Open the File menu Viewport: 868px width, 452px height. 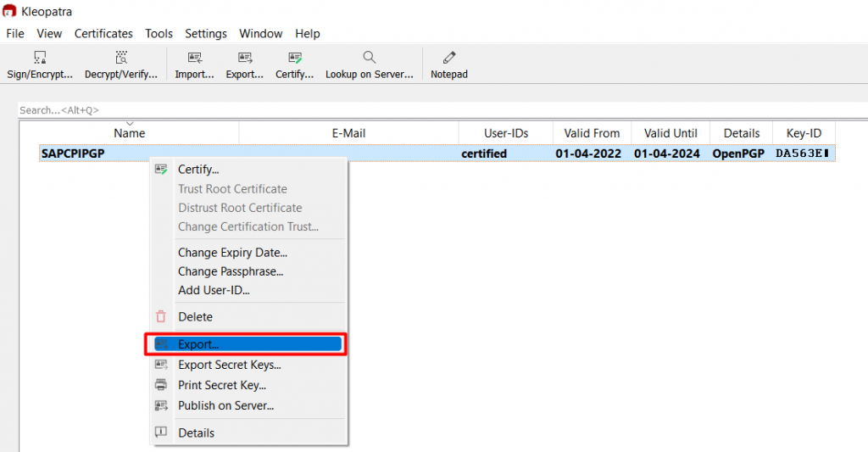pos(15,34)
